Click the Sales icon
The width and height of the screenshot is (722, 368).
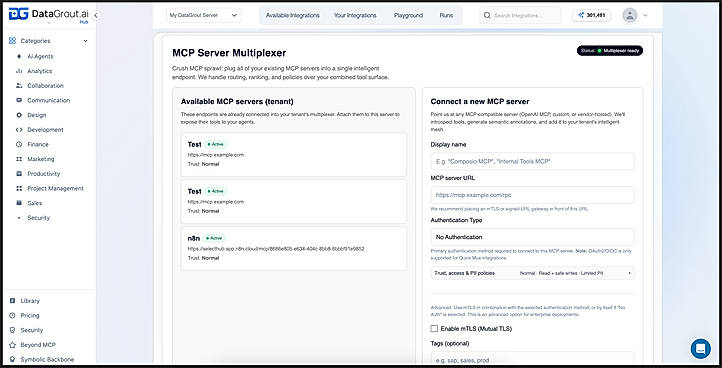click(19, 203)
